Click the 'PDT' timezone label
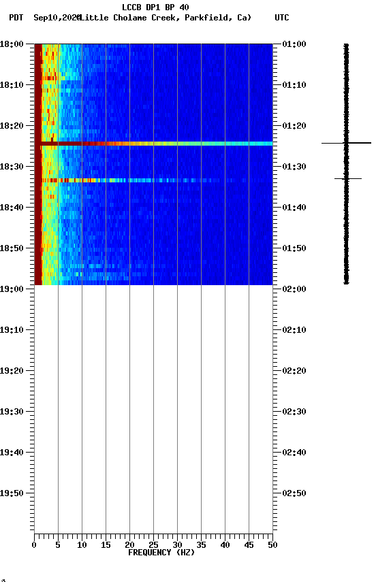Screen dimensions: 376x588 coord(16,18)
